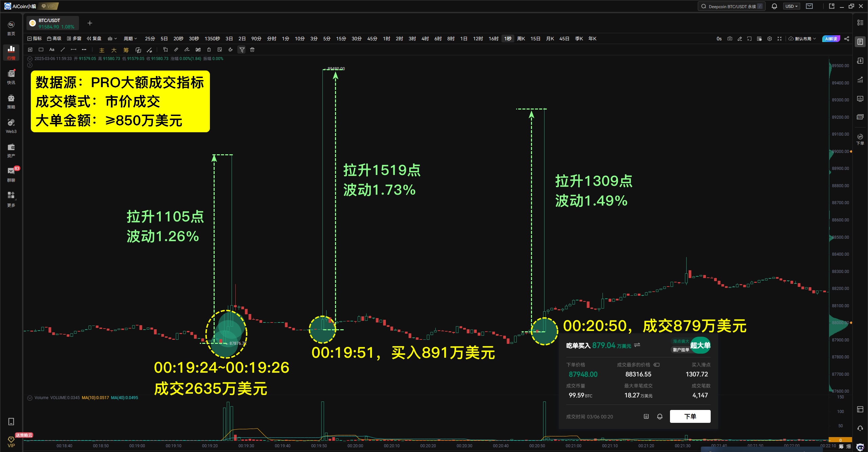868x452 pixels.
Task: Open the watchlist icon at top of right sidebar
Action: (x=860, y=22)
